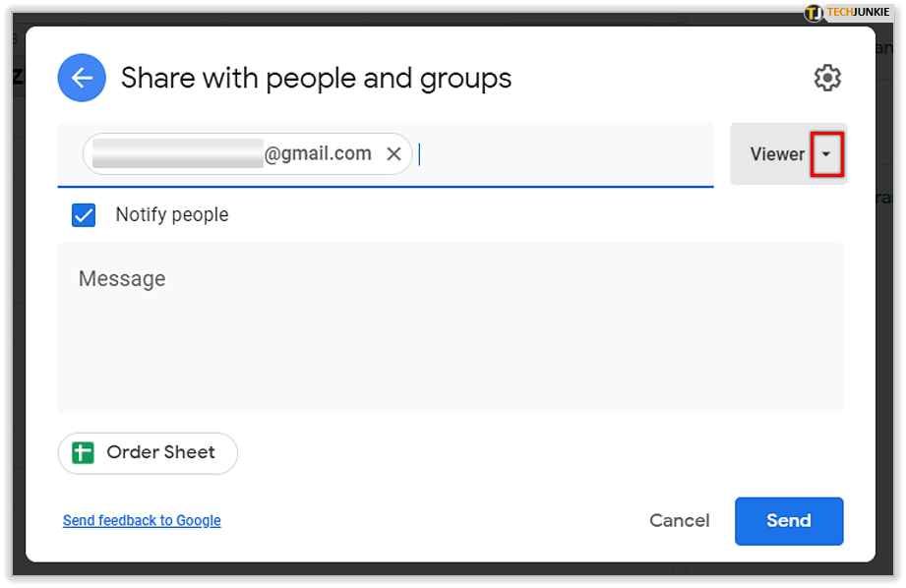
Task: Click the Order Sheet file chip
Action: 148,453
